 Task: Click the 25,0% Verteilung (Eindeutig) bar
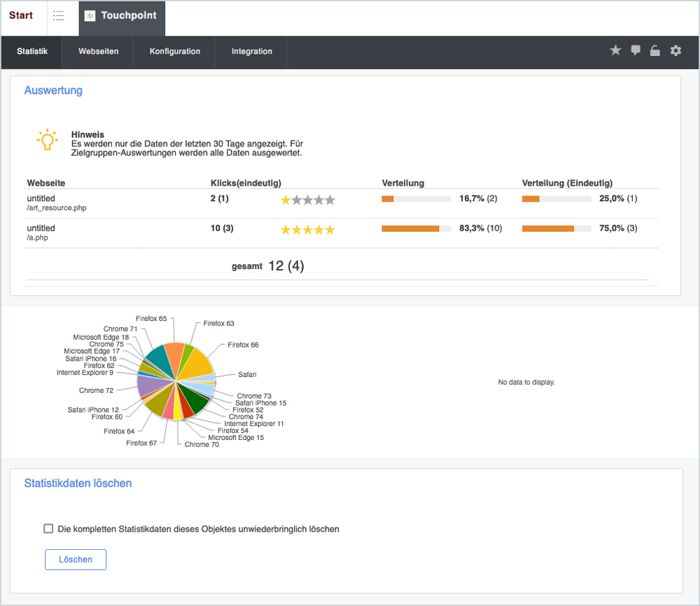[x=556, y=199]
